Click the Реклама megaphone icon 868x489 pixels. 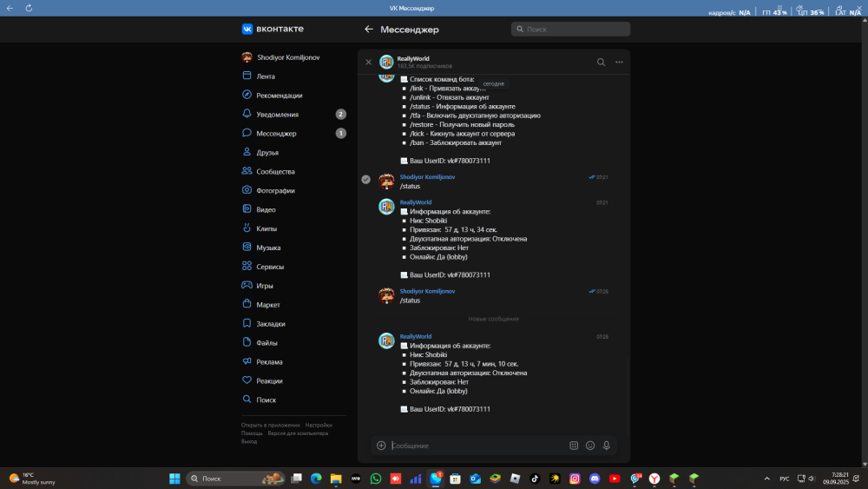click(247, 361)
